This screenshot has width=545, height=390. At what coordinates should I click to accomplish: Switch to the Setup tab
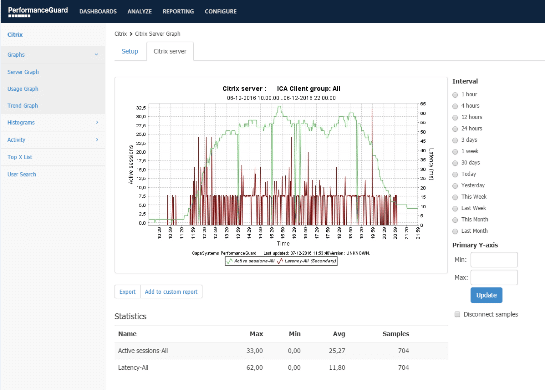pyautogui.click(x=130, y=51)
